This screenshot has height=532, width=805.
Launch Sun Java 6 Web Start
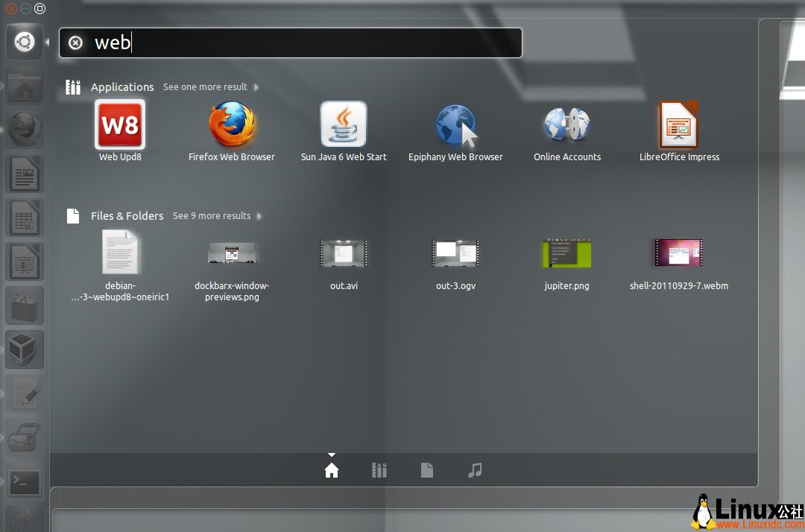(x=344, y=125)
